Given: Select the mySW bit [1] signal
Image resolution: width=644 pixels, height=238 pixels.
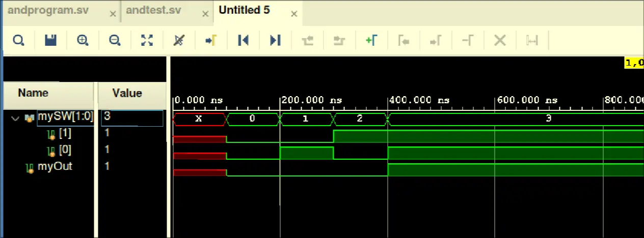Looking at the screenshot, I should pos(65,133).
